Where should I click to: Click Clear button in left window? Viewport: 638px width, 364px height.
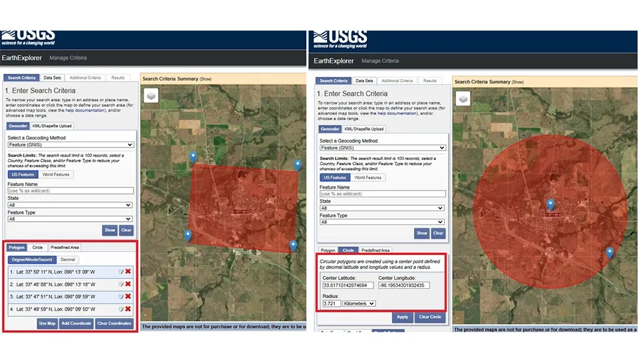(x=126, y=230)
